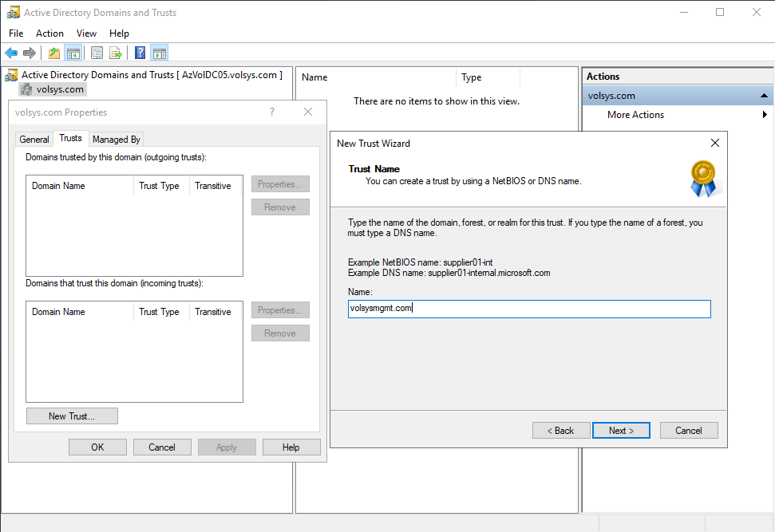
Task: Click the blue Help question mark icon
Action: click(140, 53)
